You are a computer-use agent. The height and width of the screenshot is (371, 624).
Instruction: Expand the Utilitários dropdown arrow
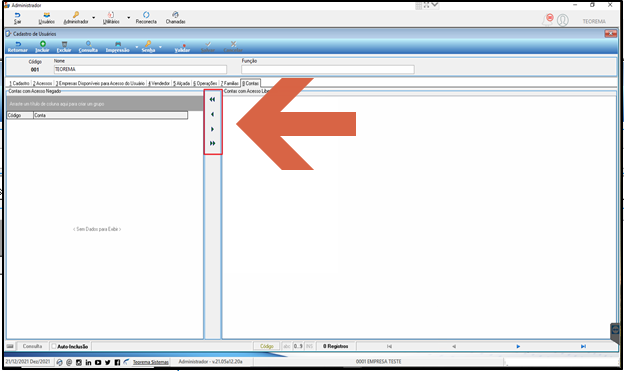click(x=128, y=18)
